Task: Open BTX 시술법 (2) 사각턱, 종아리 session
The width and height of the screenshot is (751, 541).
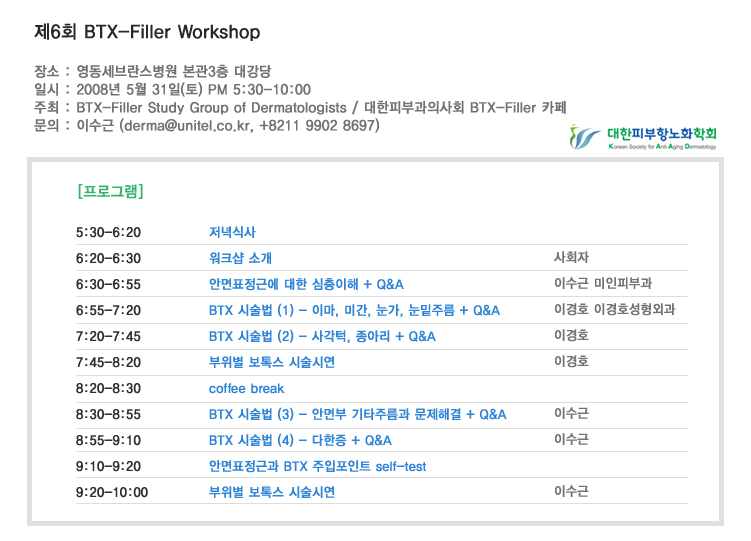Action: 322,336
